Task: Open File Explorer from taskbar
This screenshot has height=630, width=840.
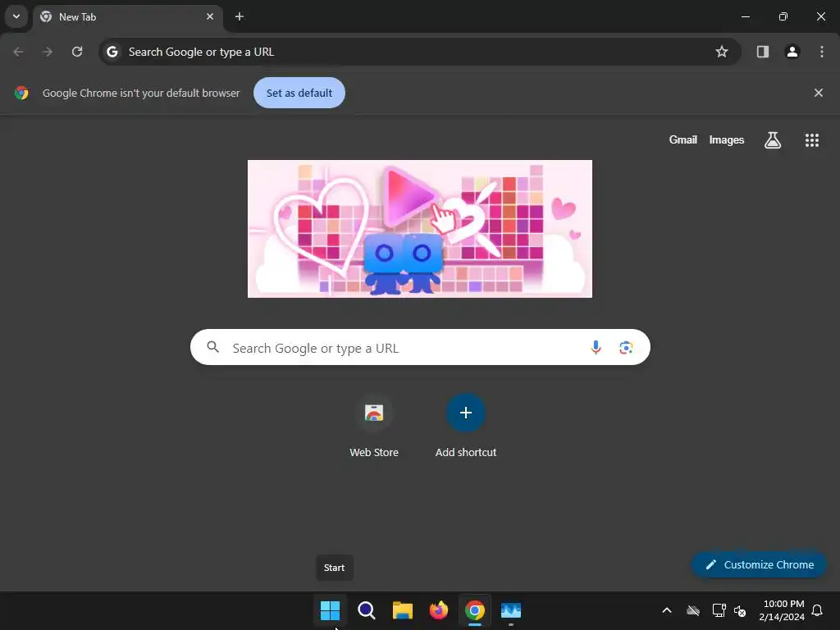Action: [x=402, y=610]
